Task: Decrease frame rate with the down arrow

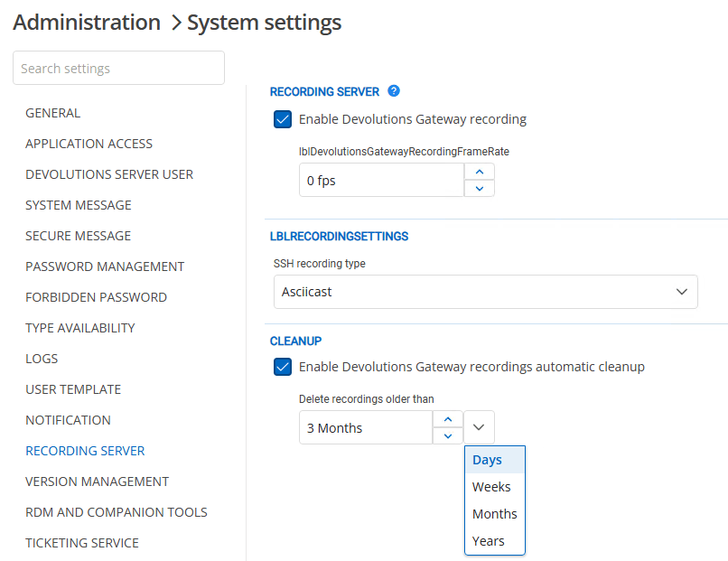Action: tap(479, 189)
